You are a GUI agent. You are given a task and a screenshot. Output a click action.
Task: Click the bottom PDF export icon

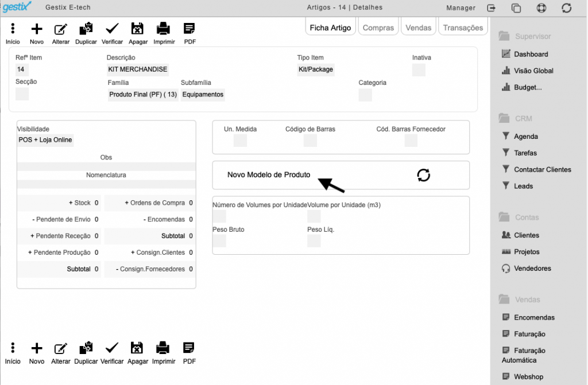[188, 348]
